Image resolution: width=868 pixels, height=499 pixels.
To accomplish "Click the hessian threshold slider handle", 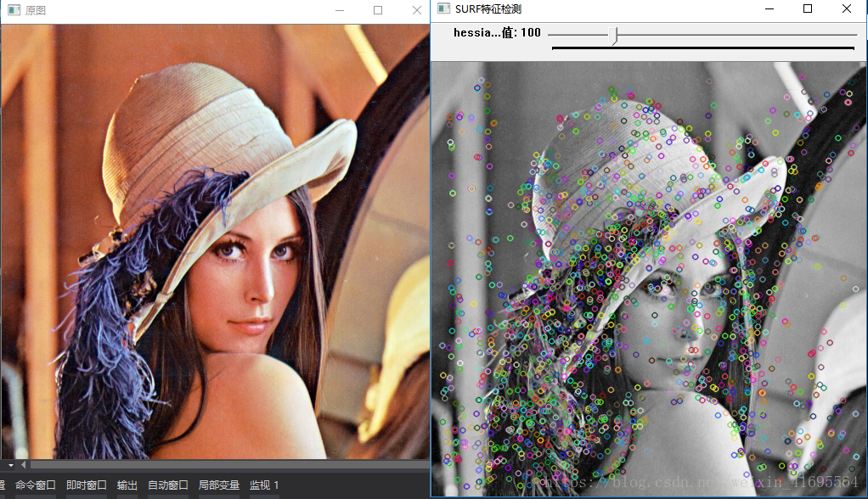I will coord(613,36).
